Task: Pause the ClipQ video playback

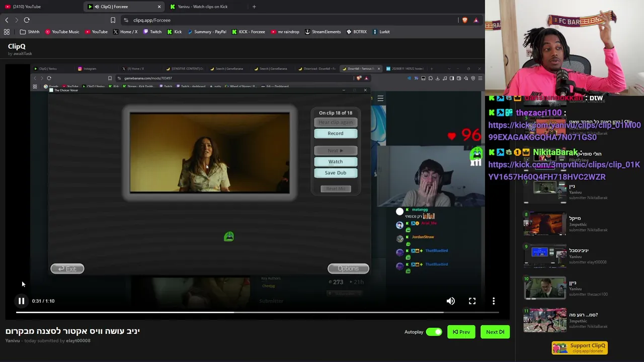Action: coord(21,301)
